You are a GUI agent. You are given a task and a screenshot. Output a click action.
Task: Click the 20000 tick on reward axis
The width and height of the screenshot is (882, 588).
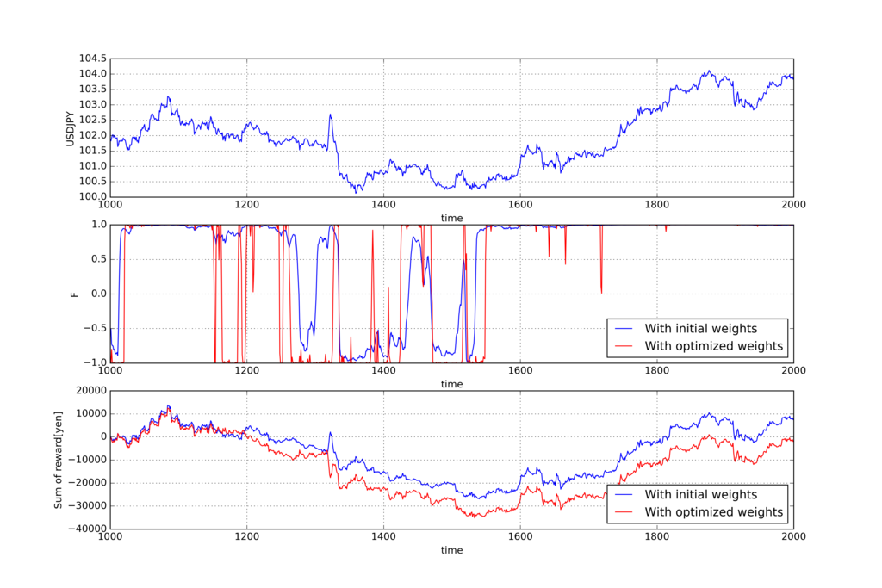[x=91, y=391]
